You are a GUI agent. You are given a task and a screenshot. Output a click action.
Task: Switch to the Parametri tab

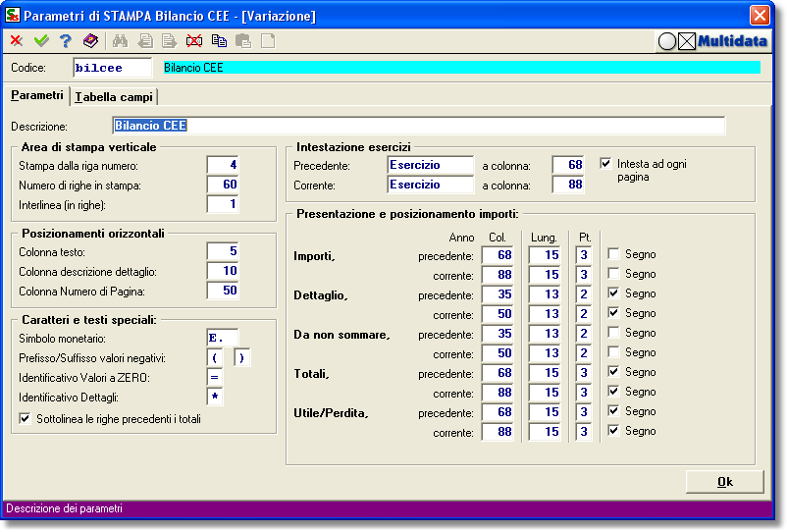click(37, 95)
